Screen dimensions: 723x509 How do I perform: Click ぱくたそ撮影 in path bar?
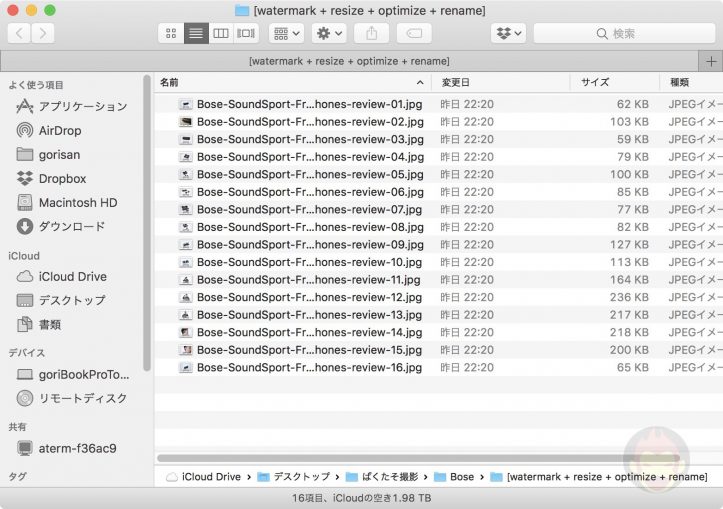click(382, 477)
